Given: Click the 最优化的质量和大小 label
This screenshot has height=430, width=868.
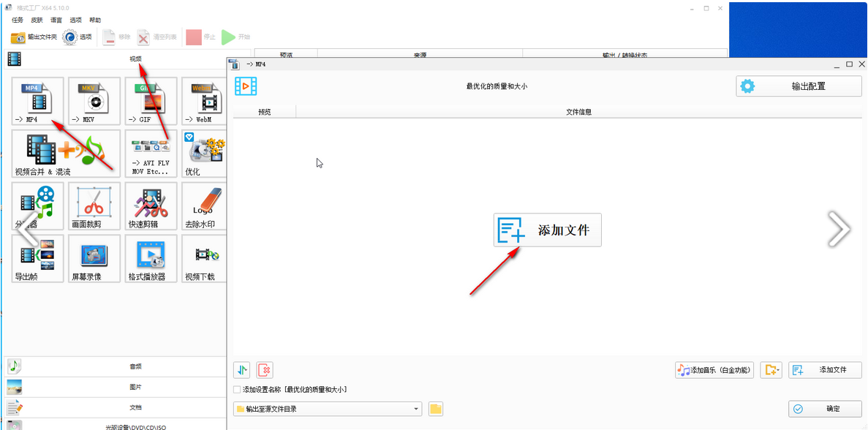Looking at the screenshot, I should point(497,86).
